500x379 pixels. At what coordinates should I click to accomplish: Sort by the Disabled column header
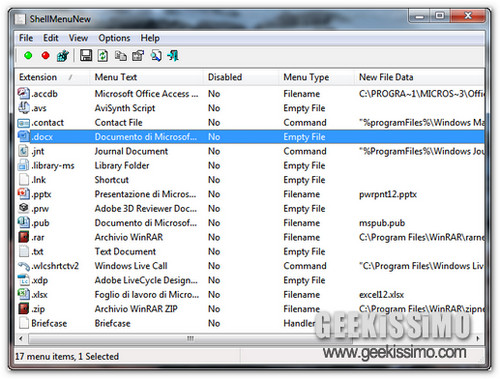pyautogui.click(x=241, y=77)
